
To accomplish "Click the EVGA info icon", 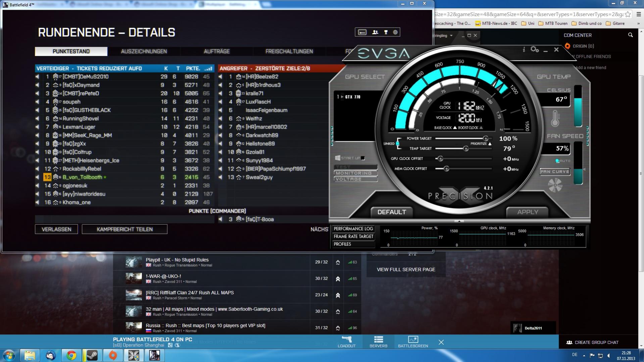I will point(524,50).
